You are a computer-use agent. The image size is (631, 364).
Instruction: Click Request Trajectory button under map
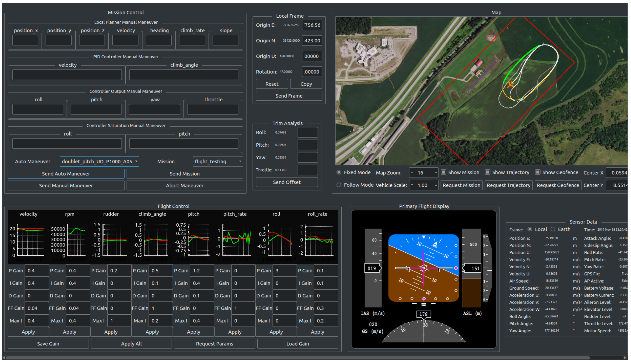[508, 185]
